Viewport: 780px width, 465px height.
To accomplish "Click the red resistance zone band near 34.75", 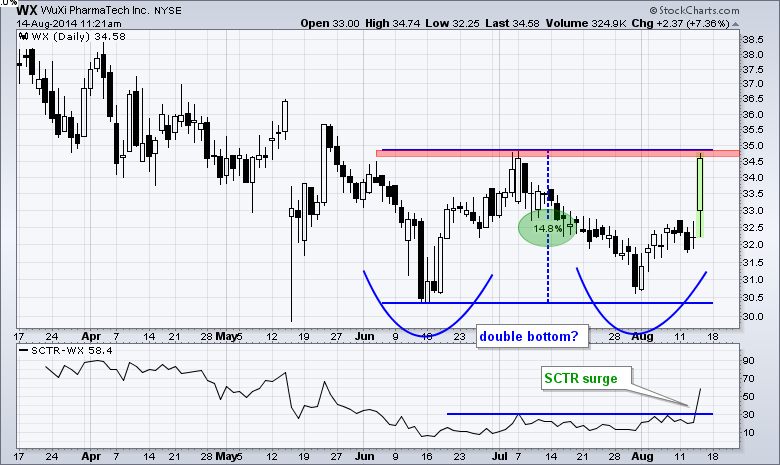I will tap(557, 153).
